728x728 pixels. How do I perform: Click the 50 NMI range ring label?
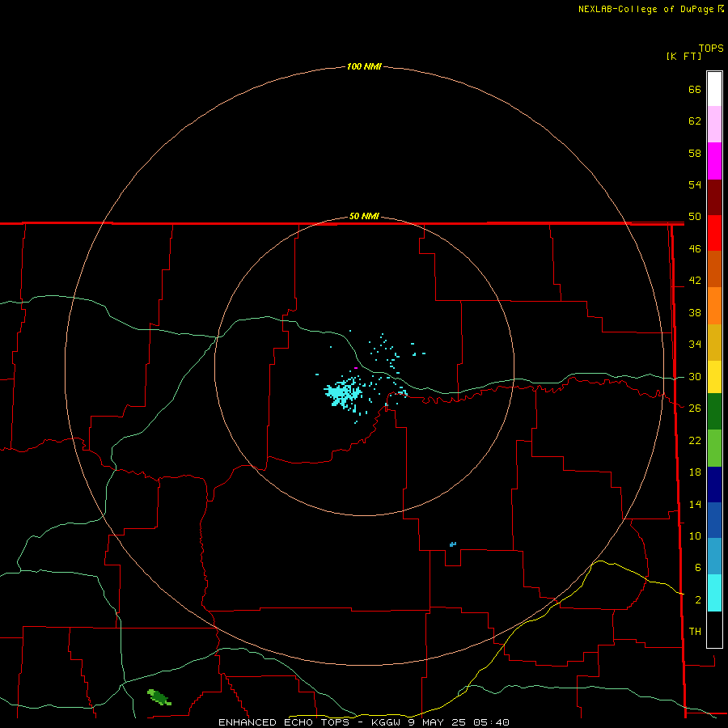(x=364, y=216)
